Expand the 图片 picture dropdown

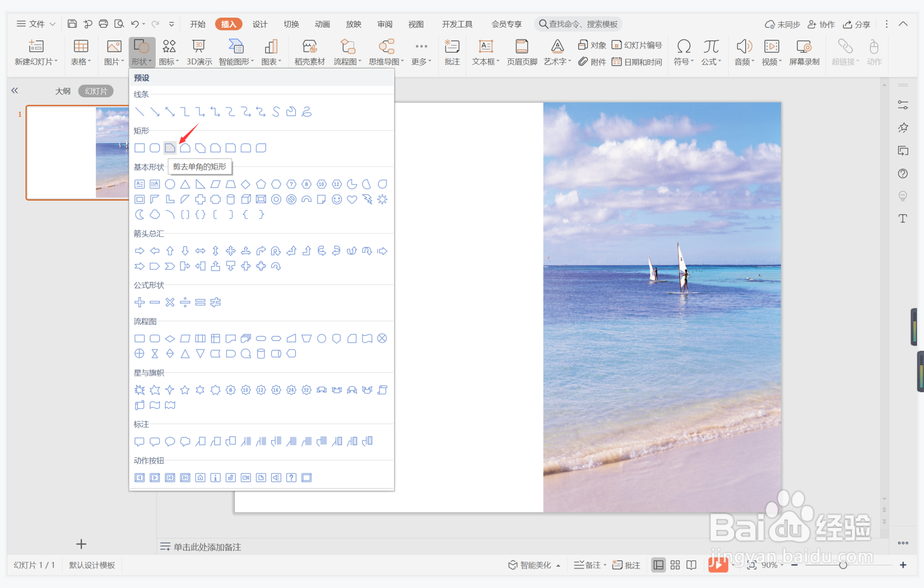pyautogui.click(x=114, y=52)
